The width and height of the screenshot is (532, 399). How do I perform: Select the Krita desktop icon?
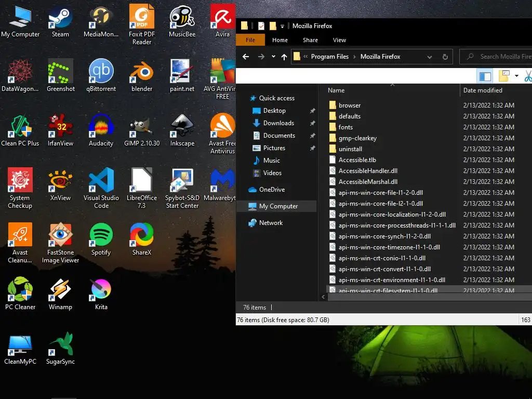click(101, 294)
